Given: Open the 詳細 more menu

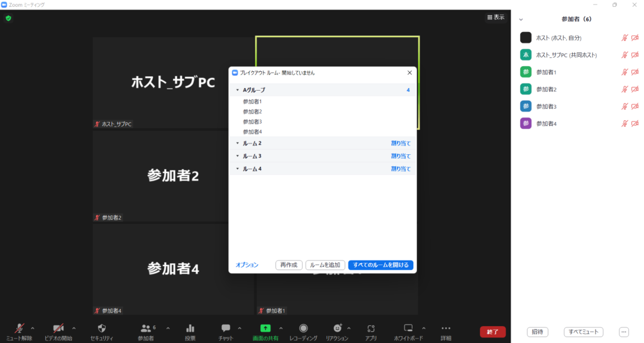Looking at the screenshot, I should tap(446, 328).
